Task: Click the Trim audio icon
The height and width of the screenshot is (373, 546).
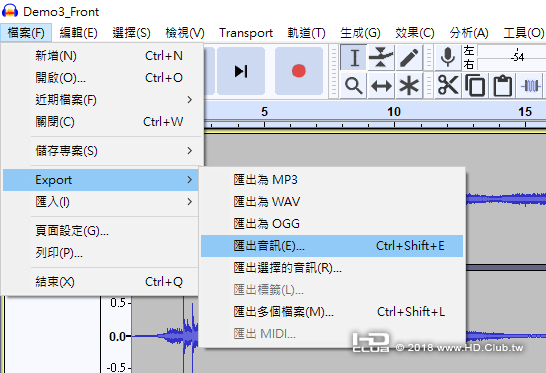Action: (x=530, y=85)
